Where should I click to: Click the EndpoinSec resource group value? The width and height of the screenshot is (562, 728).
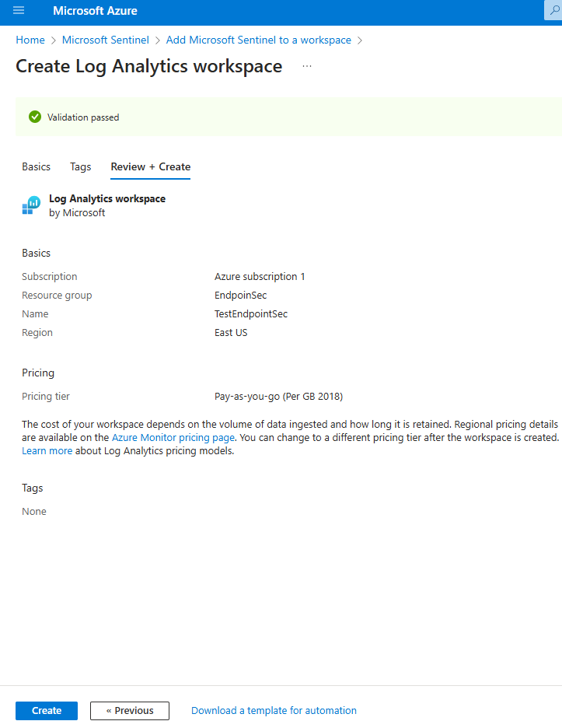click(240, 296)
